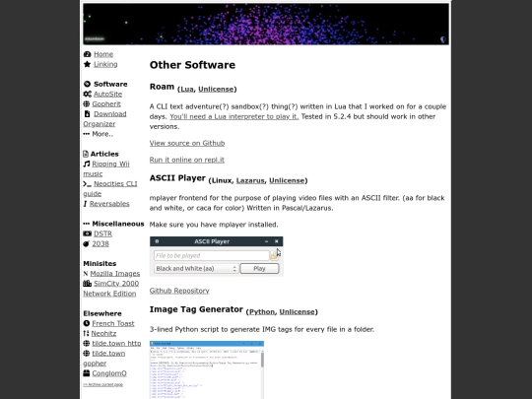Click the bulb icon in banner corner
This screenshot has width=532, height=399.
click(x=443, y=39)
